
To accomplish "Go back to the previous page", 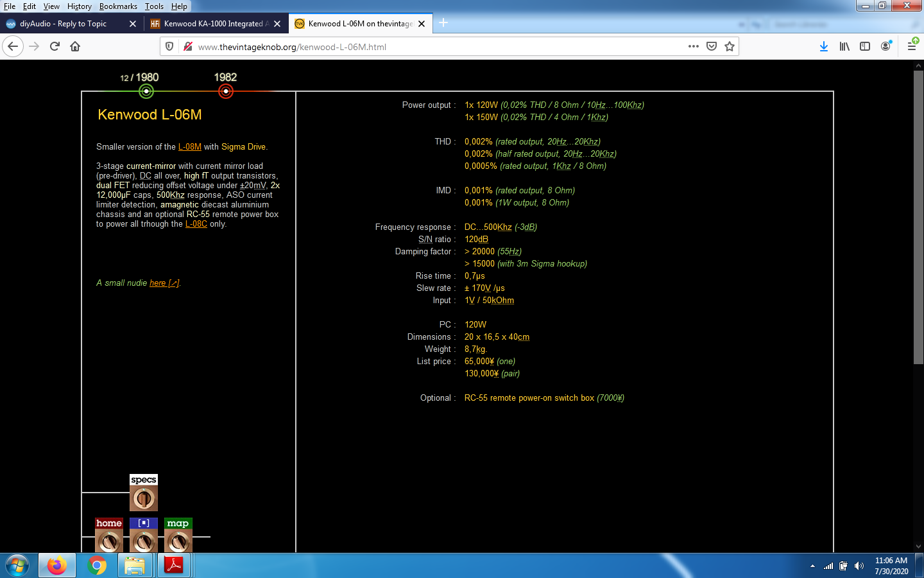I will tap(13, 46).
